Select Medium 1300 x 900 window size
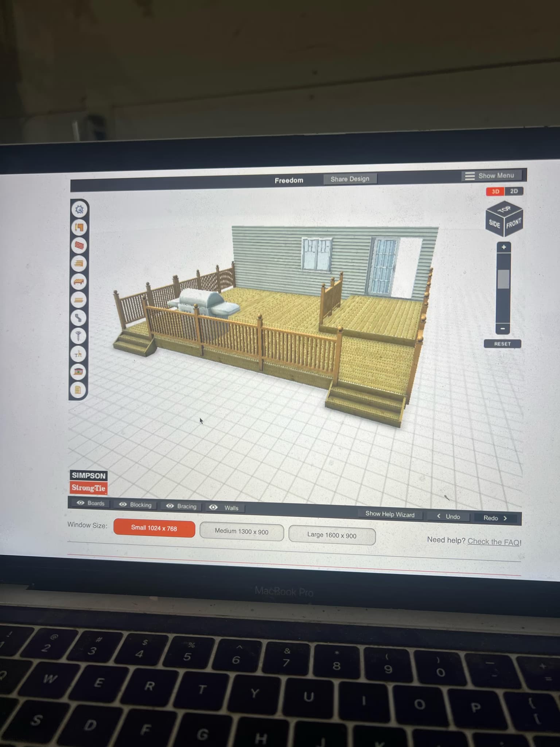 click(241, 532)
